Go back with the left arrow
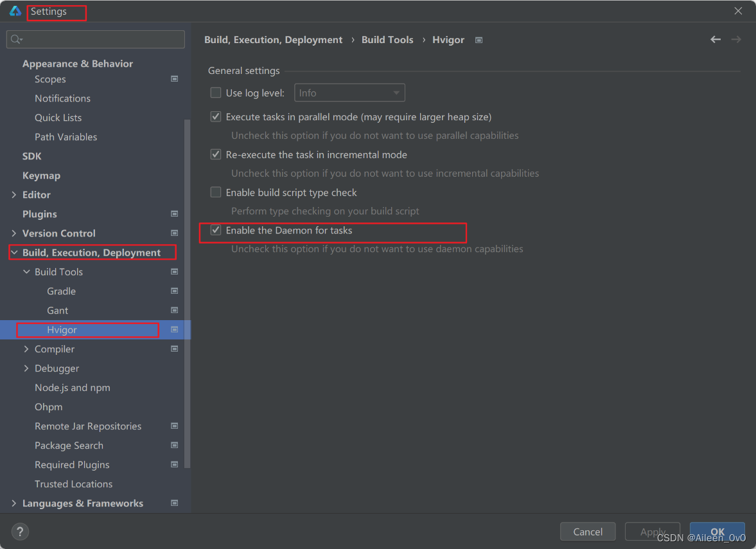Viewport: 756px width, 549px height. (x=716, y=40)
